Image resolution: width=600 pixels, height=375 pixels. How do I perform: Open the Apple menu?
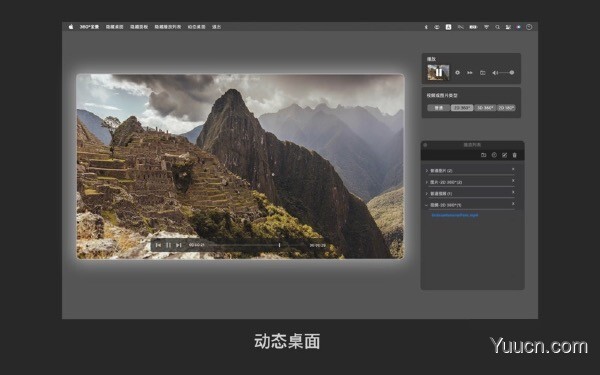[71, 27]
